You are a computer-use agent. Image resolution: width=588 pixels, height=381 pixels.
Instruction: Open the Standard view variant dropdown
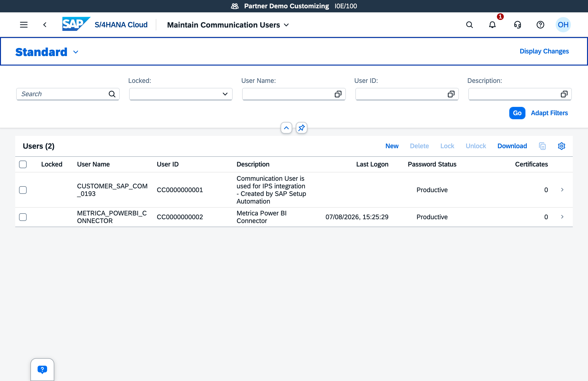pos(76,52)
